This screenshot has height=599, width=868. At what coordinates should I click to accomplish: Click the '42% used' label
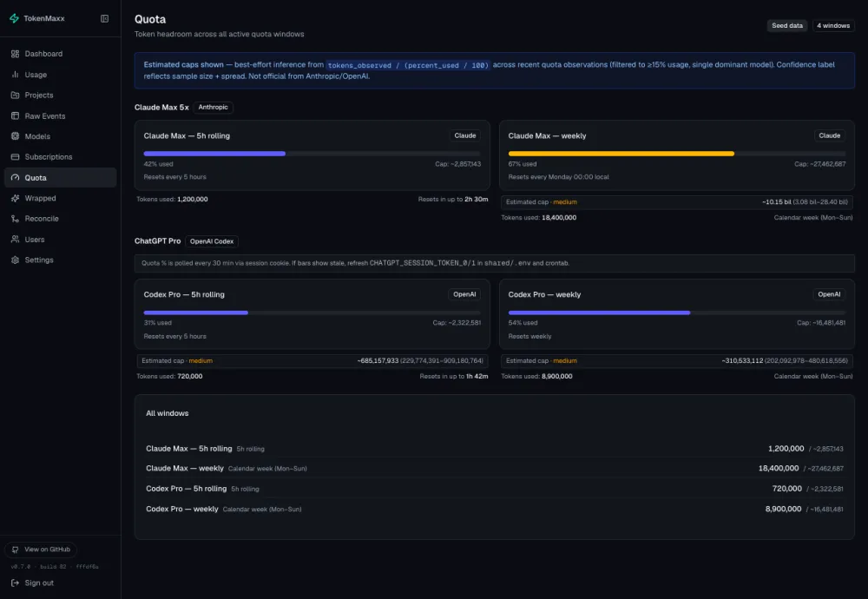(x=158, y=164)
